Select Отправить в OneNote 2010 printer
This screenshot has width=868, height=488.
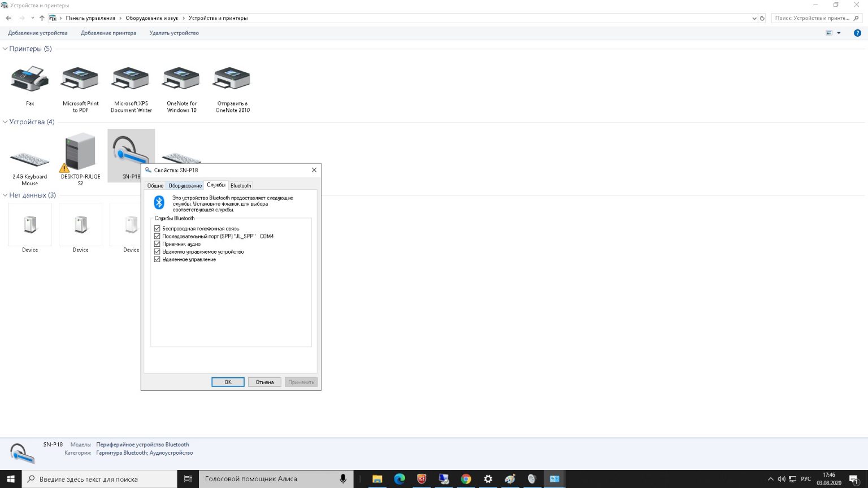232,78
